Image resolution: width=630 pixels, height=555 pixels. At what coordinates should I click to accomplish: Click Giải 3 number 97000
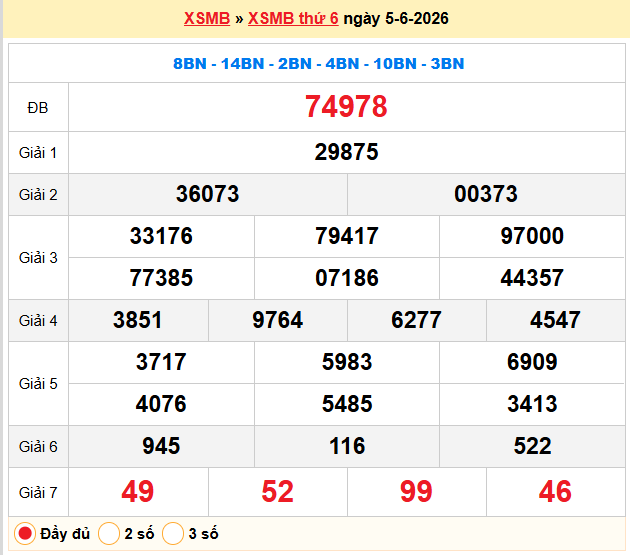tap(532, 236)
